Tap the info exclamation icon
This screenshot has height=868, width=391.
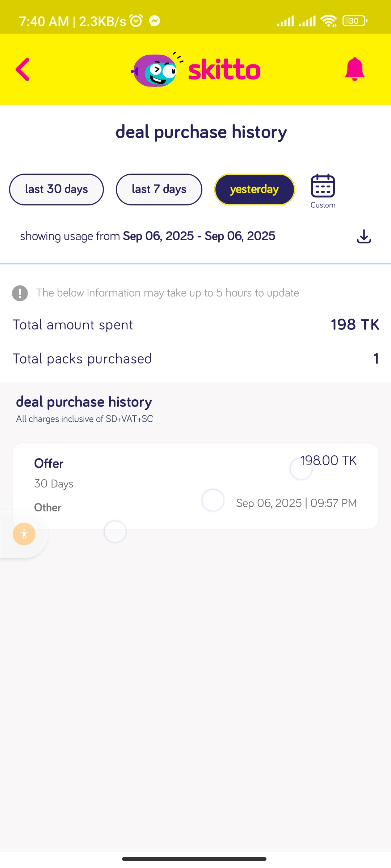coord(20,293)
